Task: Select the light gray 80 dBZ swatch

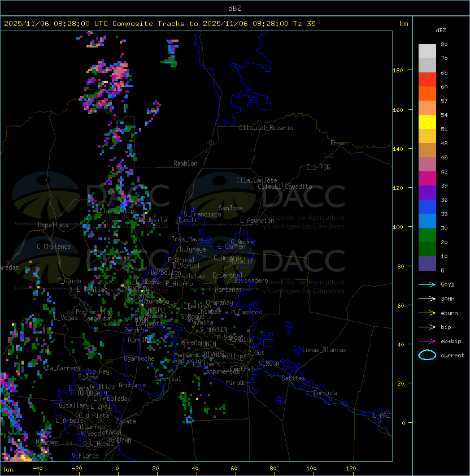Action: (427, 51)
